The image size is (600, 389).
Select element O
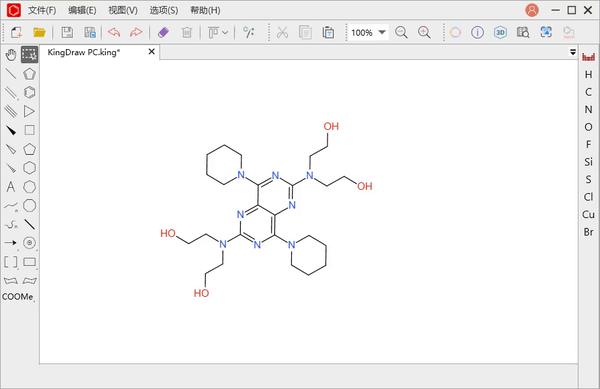pos(589,127)
